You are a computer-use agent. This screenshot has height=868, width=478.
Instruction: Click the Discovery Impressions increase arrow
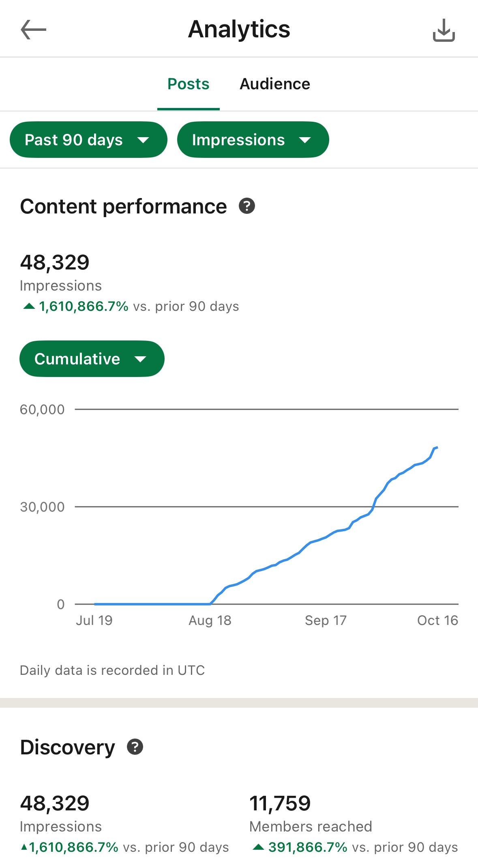click(x=24, y=847)
